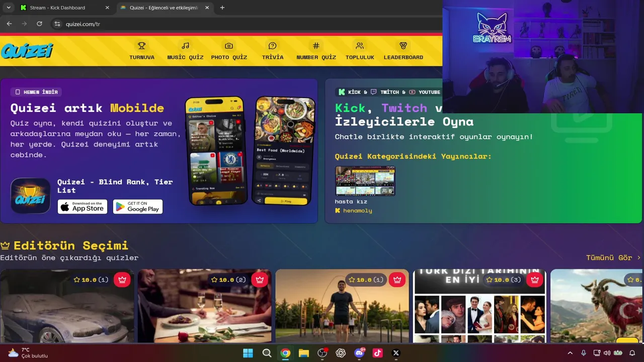Open the outdoor workout man quiz card
Image resolution: width=644 pixels, height=362 pixels.
342,306
